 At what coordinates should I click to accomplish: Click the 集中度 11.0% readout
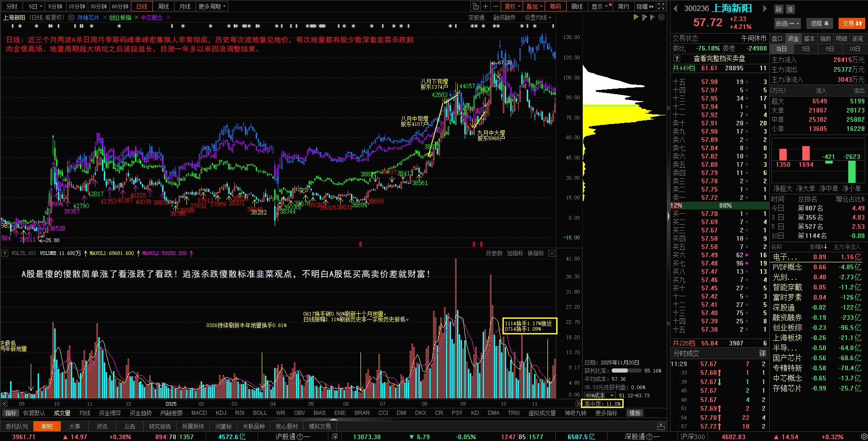603,404
